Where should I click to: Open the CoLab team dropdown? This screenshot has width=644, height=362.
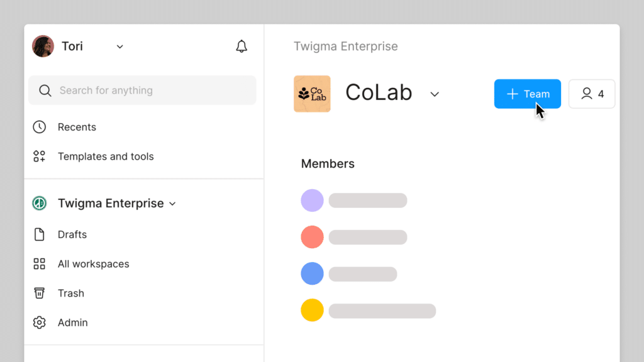(x=435, y=93)
